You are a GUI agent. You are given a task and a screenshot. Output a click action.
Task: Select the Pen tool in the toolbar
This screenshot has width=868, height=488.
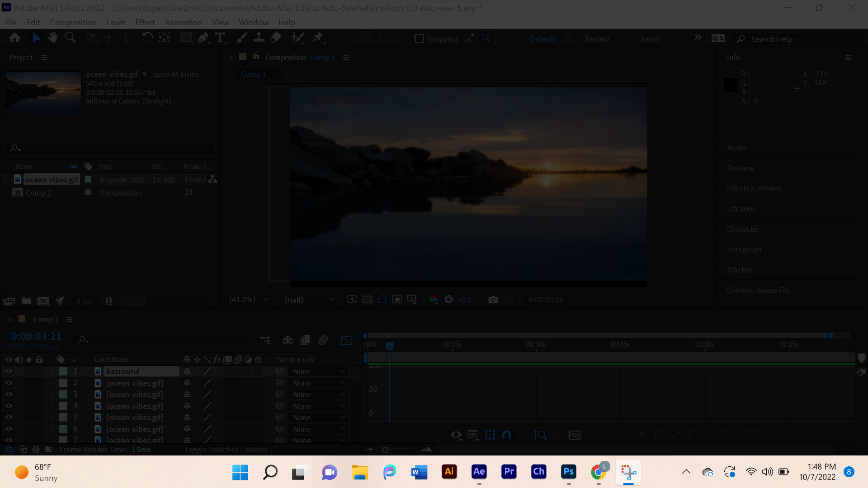(x=203, y=38)
